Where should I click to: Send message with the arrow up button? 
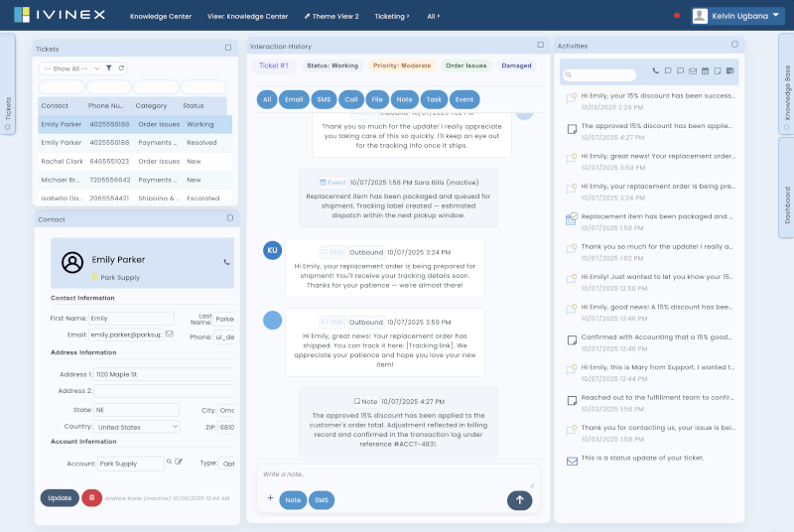519,500
